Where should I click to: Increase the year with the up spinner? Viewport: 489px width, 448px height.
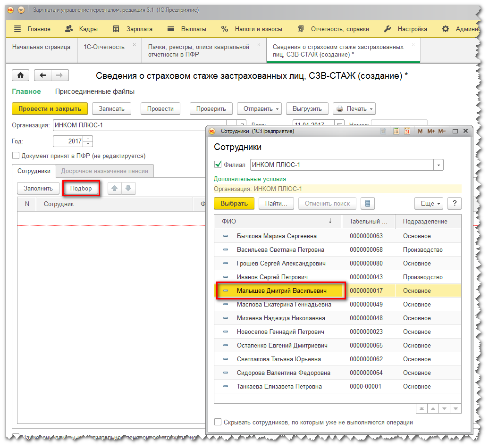pyautogui.click(x=89, y=139)
